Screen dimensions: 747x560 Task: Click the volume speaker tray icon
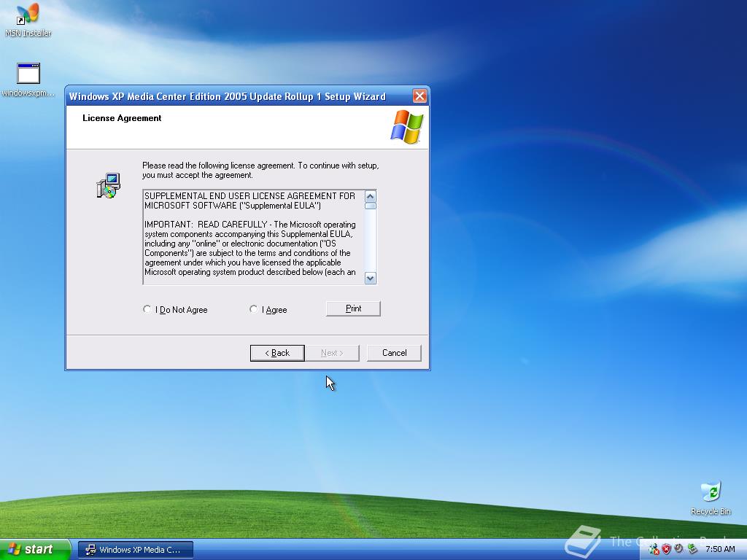coord(679,548)
